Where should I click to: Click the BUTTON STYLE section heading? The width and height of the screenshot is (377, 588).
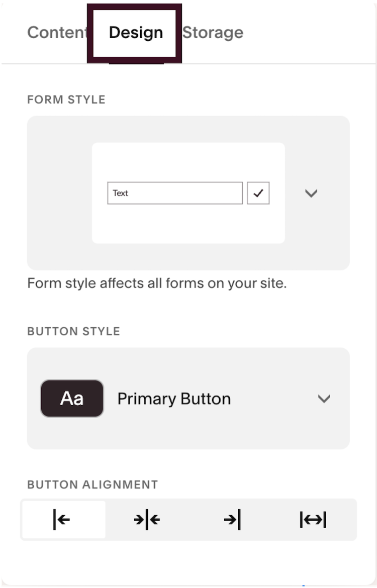coord(73,332)
